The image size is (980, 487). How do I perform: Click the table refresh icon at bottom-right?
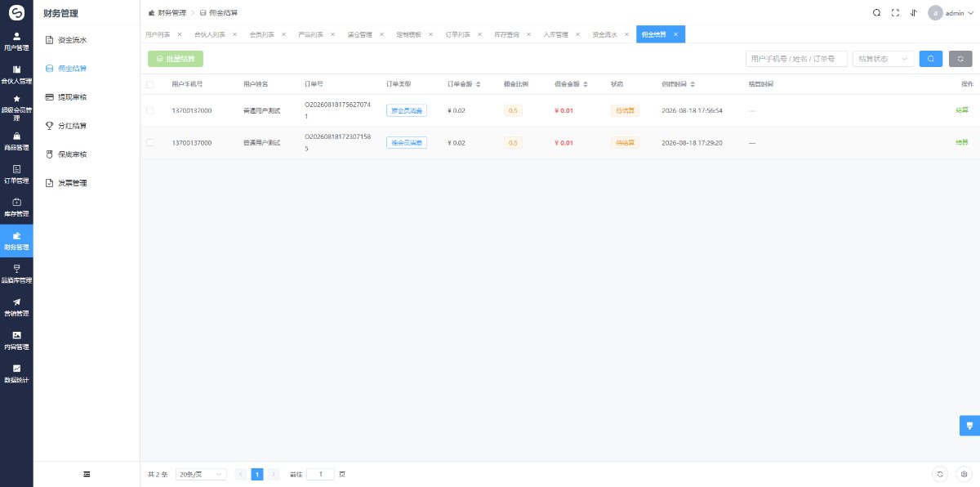point(941,474)
